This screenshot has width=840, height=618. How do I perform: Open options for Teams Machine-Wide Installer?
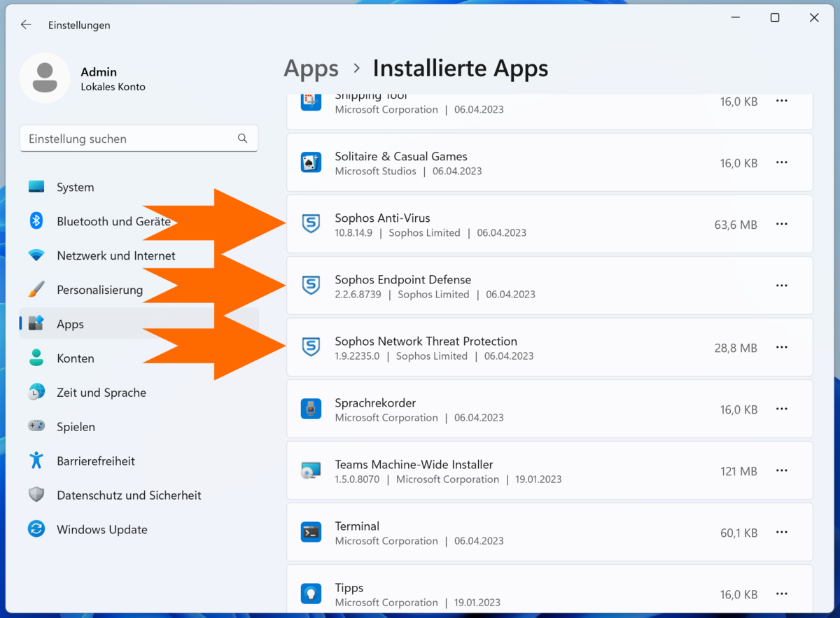782,470
